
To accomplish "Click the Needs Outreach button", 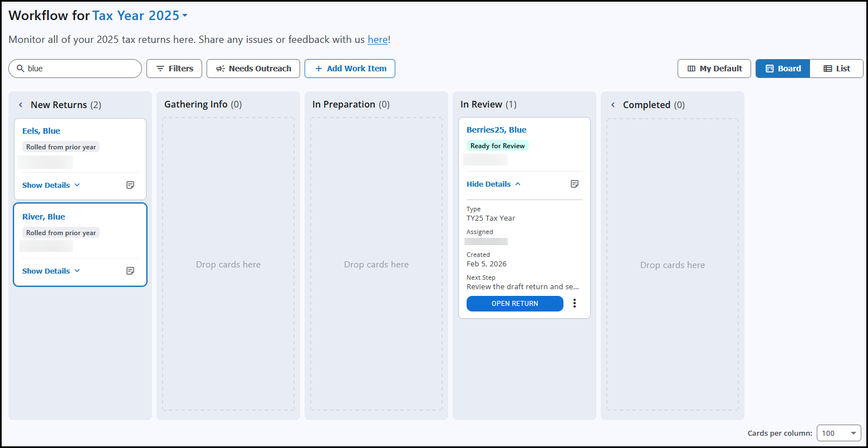I will pyautogui.click(x=253, y=69).
